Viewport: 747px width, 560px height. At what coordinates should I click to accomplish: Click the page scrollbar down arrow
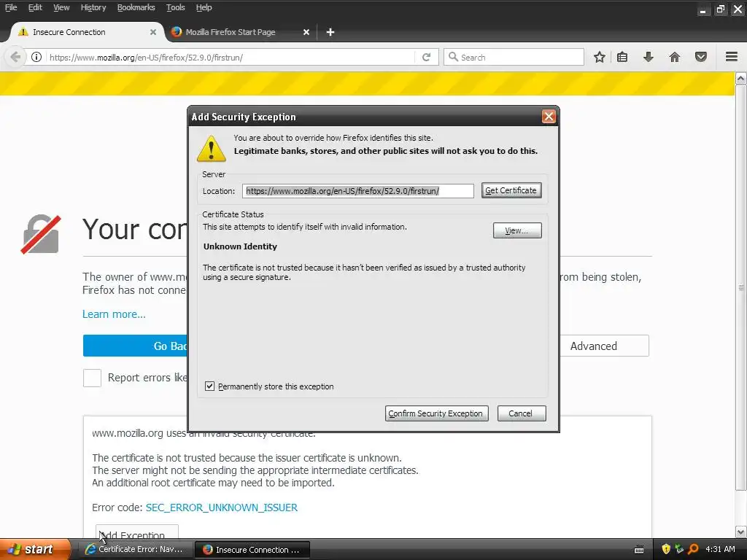click(x=741, y=532)
